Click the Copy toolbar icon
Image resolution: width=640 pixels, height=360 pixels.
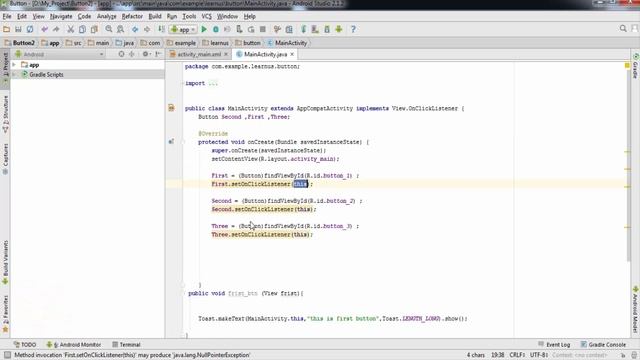tap(82, 29)
